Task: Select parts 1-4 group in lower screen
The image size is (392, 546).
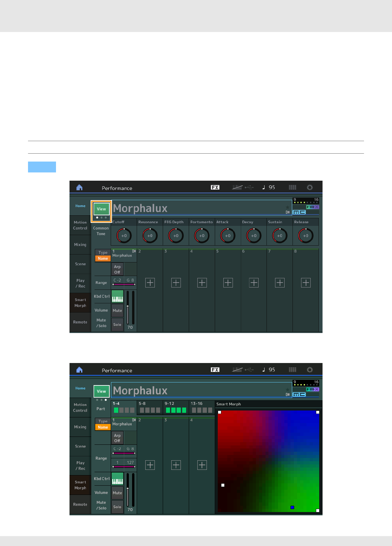Action: pyautogui.click(x=124, y=408)
